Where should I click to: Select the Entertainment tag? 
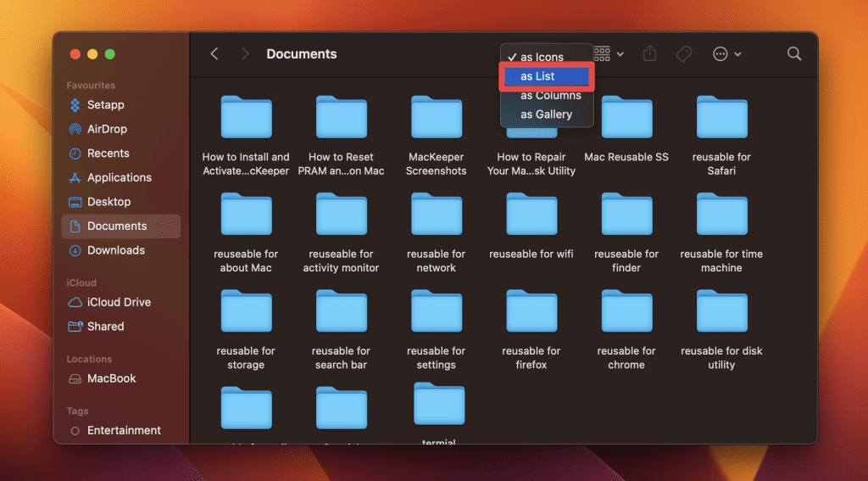[124, 430]
